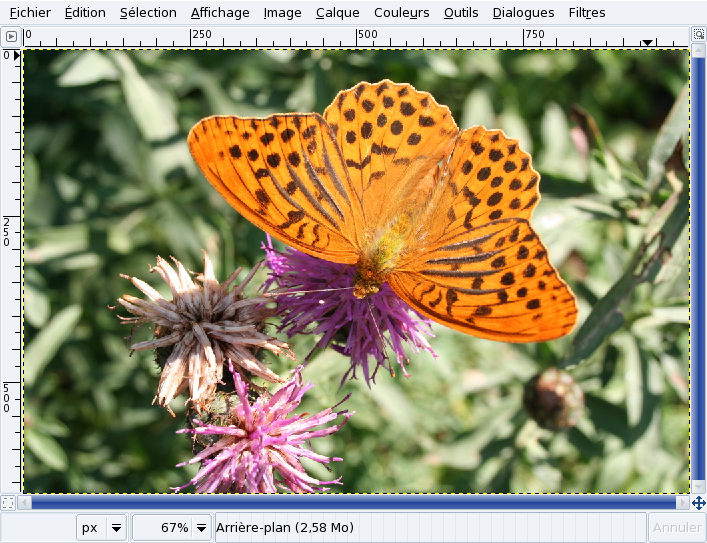Toggle zoom-on-resize magnifier icon at top right

(x=698, y=34)
